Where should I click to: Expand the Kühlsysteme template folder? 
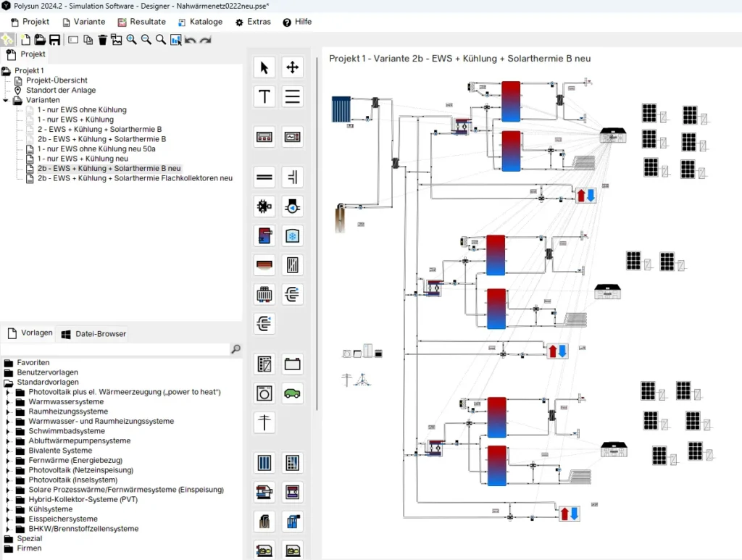[x=8, y=509]
